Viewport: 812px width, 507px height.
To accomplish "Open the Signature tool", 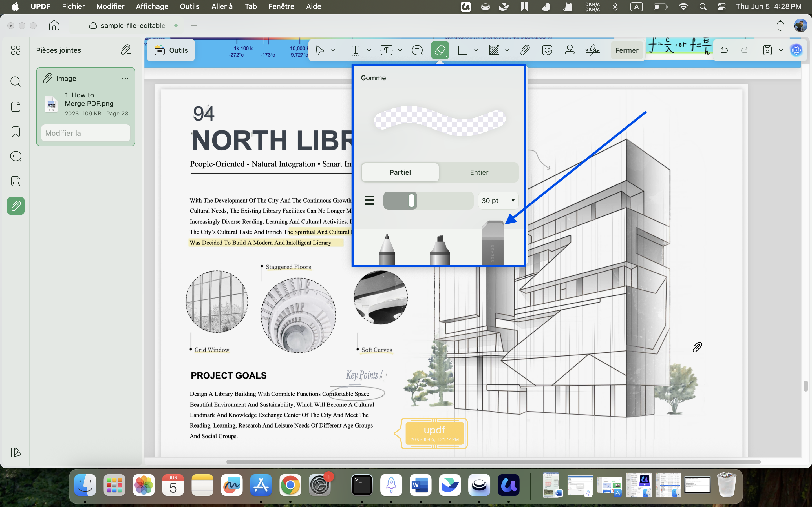I will click(593, 50).
